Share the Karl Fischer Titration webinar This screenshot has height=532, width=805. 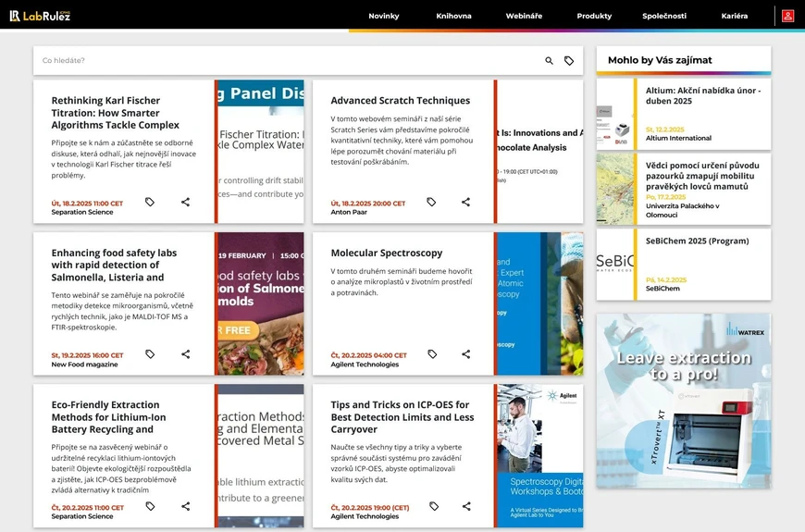(185, 202)
